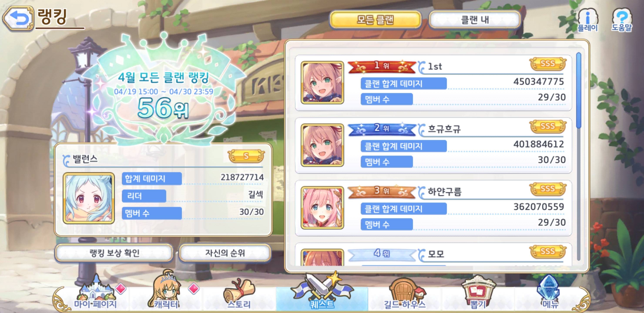This screenshot has height=313, width=644.
Task: Select the 퀘스트 crossed swords icon
Action: point(322,291)
